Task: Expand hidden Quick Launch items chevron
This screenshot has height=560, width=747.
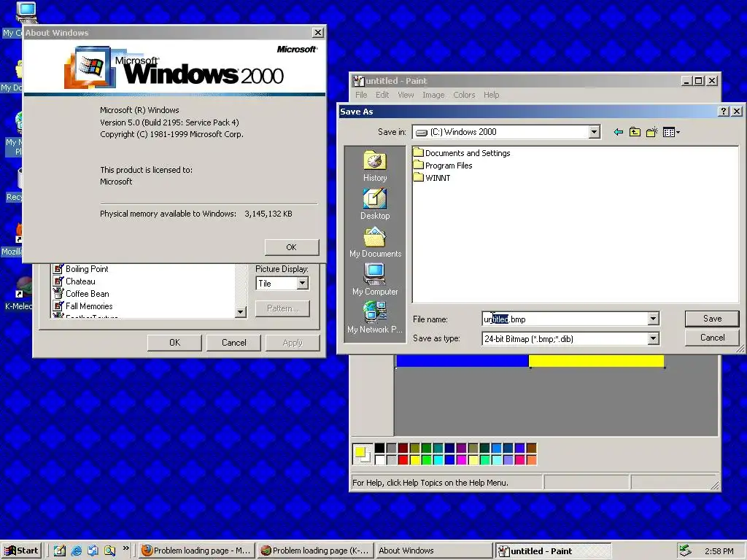Action: 125,548
